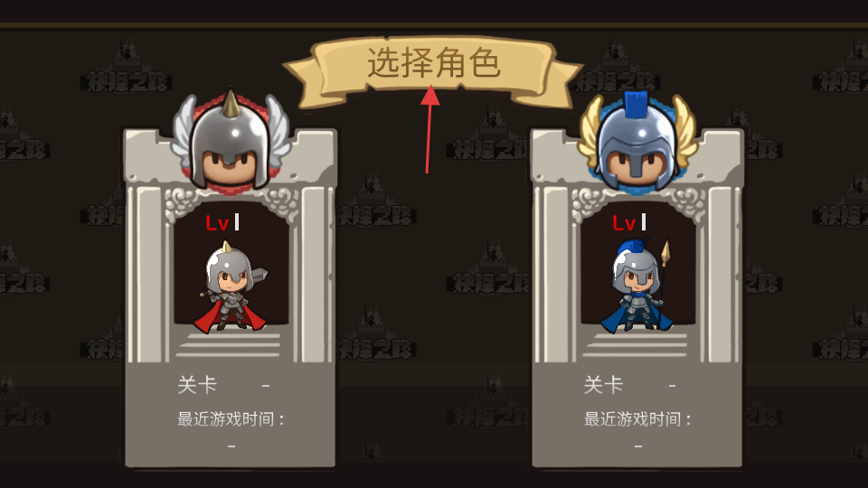Click 关卡 text on right card

click(603, 385)
